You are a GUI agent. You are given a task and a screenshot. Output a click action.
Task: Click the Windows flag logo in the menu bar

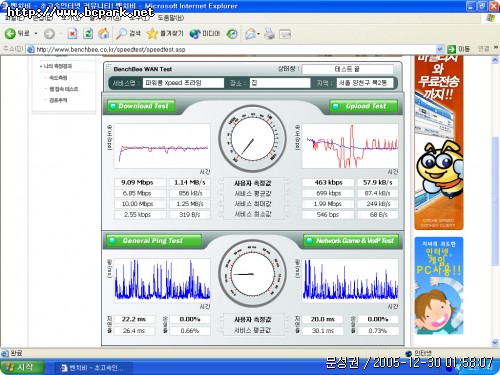pyautogui.click(x=490, y=18)
